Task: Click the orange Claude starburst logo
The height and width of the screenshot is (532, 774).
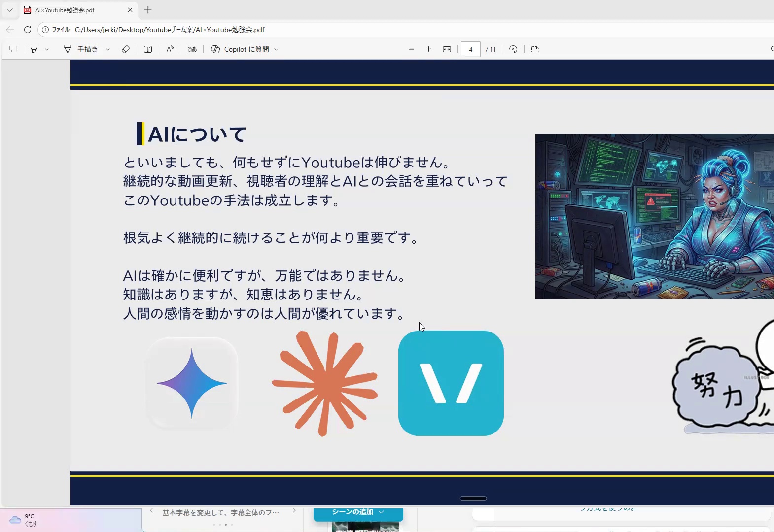Action: [325, 383]
